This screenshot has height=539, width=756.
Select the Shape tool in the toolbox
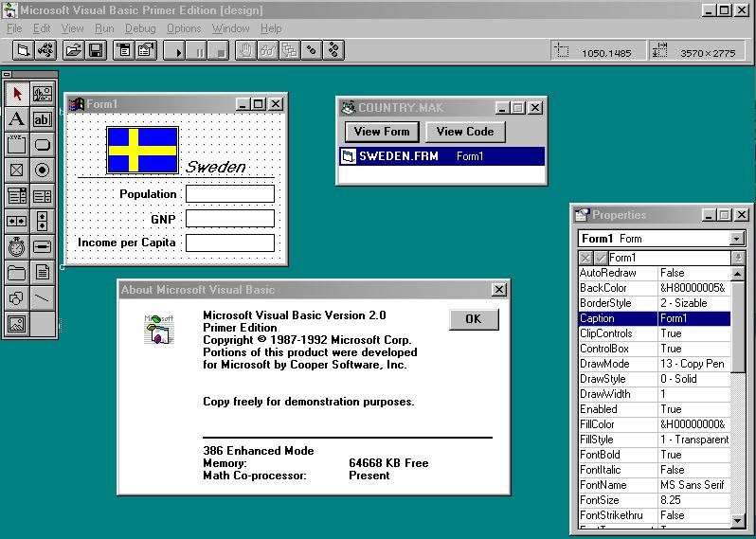[x=17, y=298]
